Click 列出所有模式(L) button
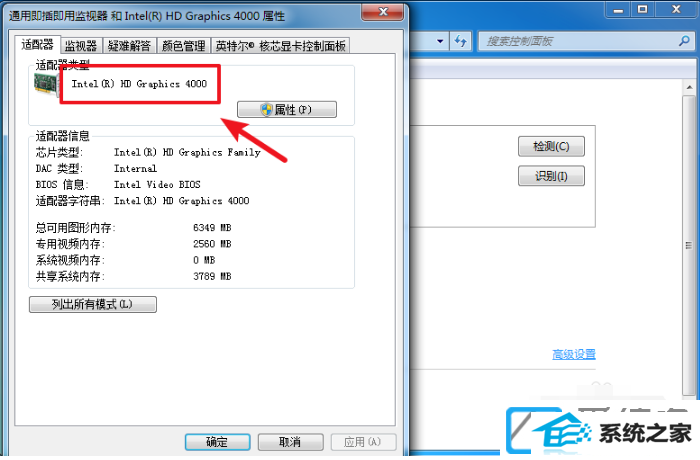The height and width of the screenshot is (460, 700). 93,305
